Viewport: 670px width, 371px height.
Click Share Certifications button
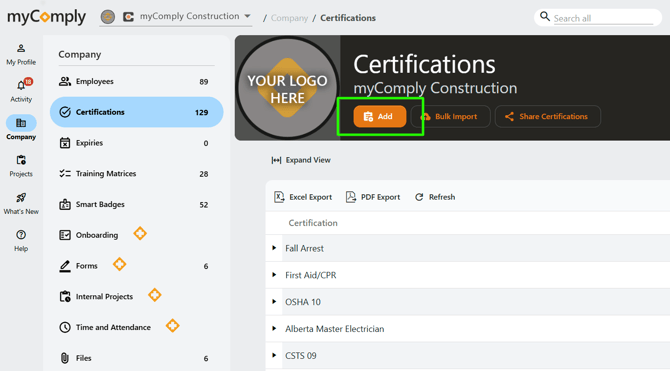tap(548, 116)
